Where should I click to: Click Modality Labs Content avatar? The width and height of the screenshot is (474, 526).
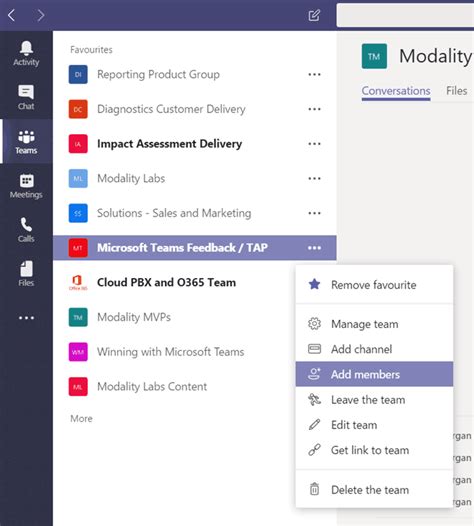tap(78, 387)
